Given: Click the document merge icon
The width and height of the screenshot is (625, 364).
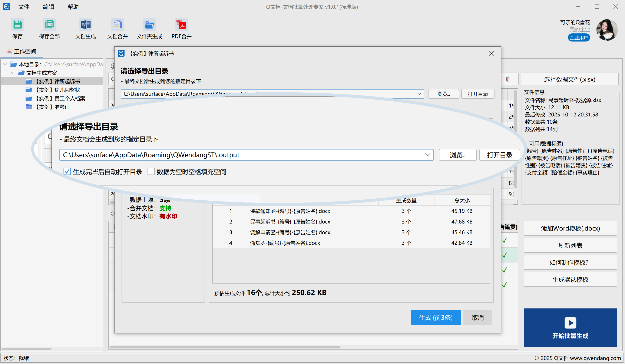Looking at the screenshot, I should point(117,25).
